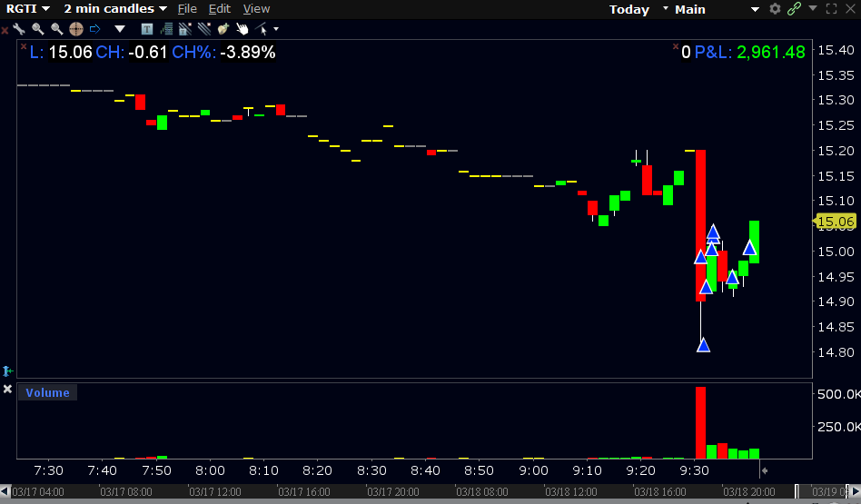The image size is (861, 504).
Task: Toggle the crosshair cursor tool
Action: [75, 28]
